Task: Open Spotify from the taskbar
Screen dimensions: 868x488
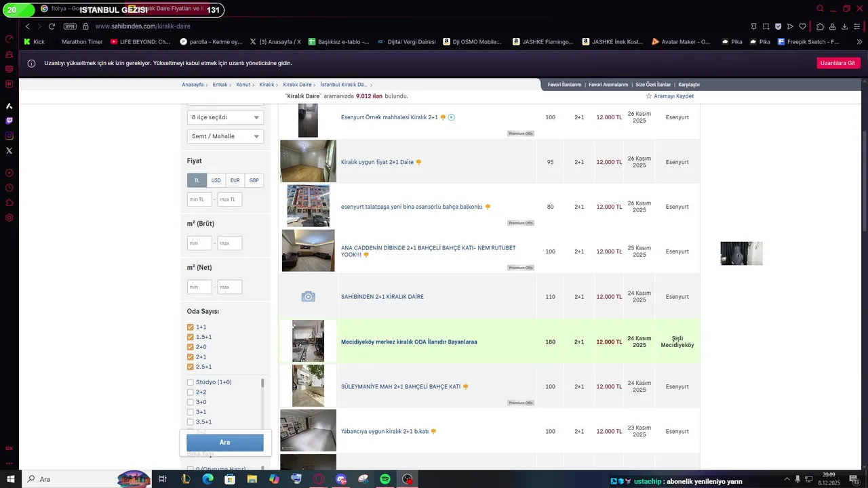Action: pyautogui.click(x=385, y=479)
